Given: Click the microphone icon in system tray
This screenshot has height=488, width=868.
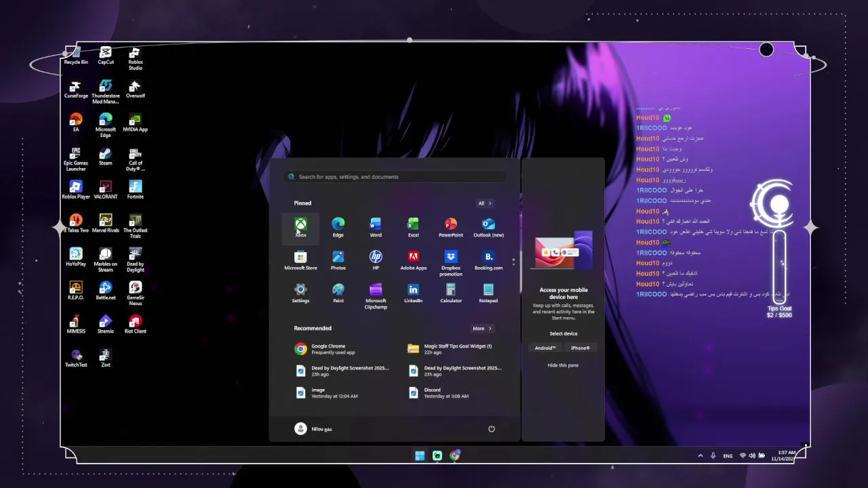Looking at the screenshot, I should click(713, 455).
